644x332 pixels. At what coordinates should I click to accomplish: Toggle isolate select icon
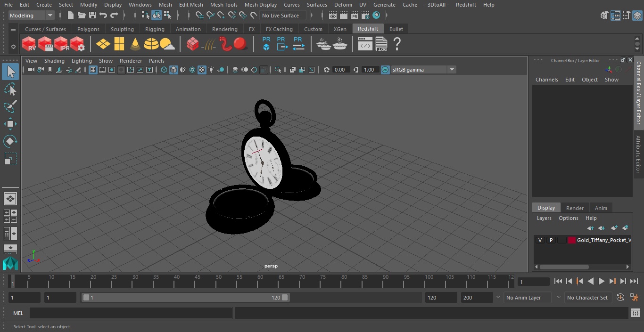coord(278,70)
